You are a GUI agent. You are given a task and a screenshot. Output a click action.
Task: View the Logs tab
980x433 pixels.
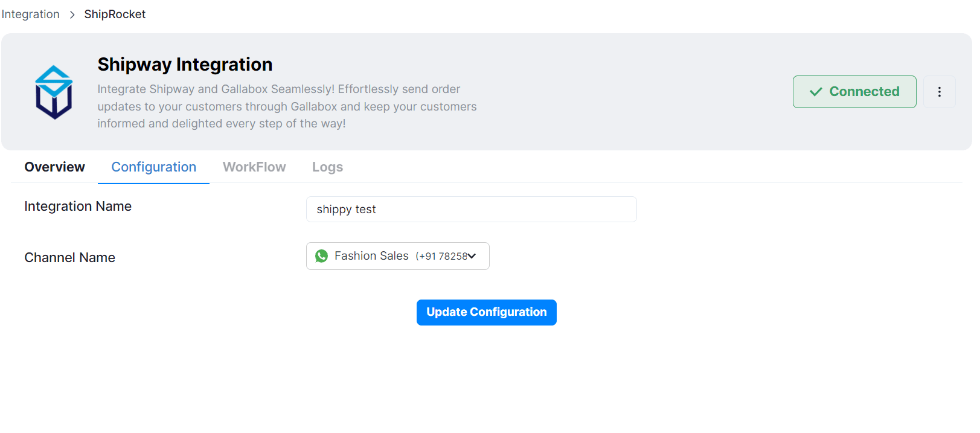tap(327, 167)
